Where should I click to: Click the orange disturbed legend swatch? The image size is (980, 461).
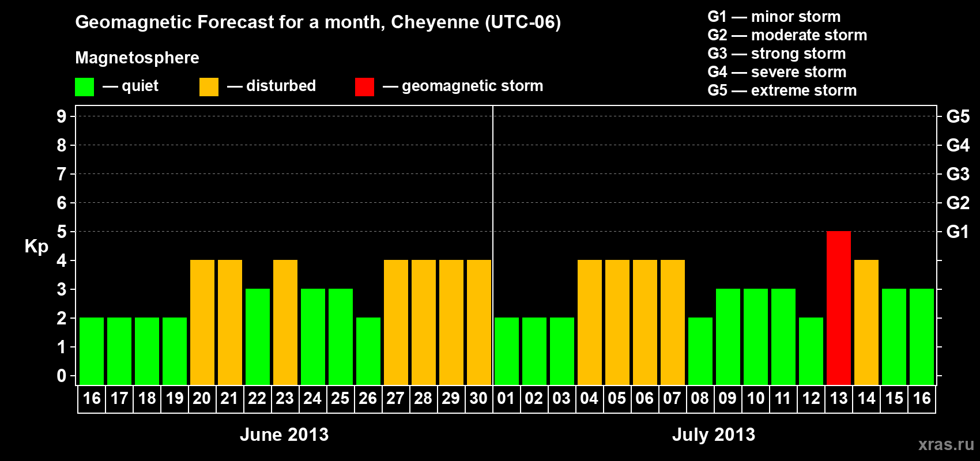pos(209,87)
